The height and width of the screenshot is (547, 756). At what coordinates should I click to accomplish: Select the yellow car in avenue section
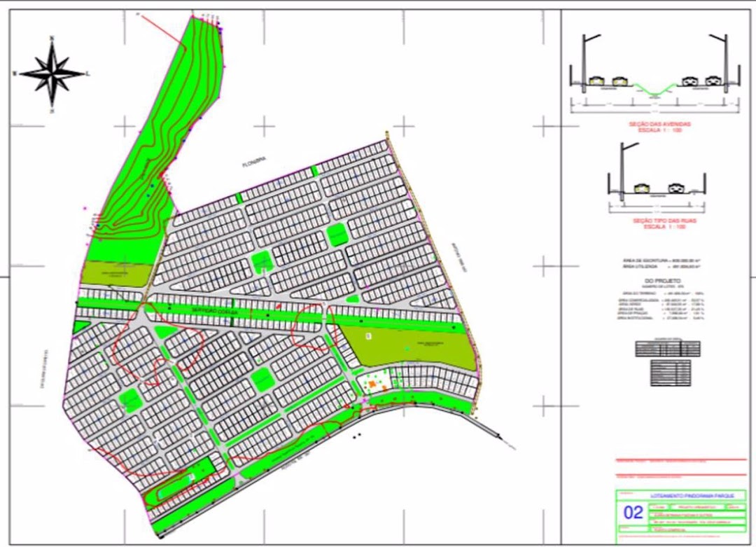point(598,81)
